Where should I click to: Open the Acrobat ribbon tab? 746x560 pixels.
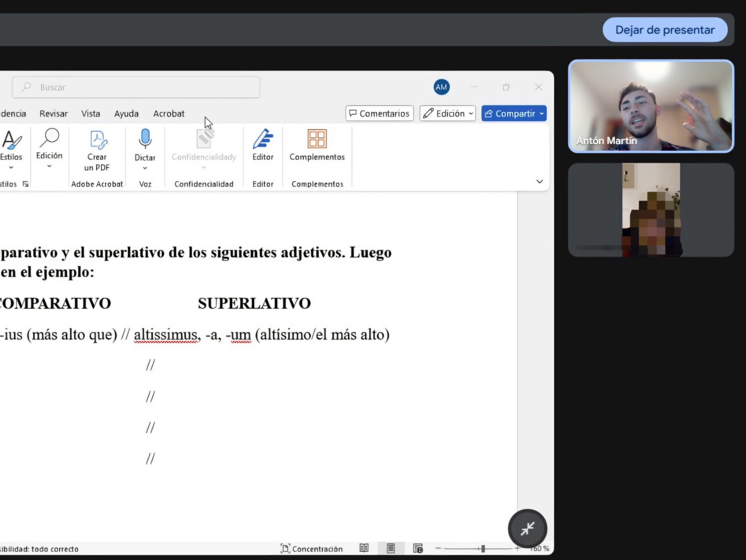tap(169, 114)
